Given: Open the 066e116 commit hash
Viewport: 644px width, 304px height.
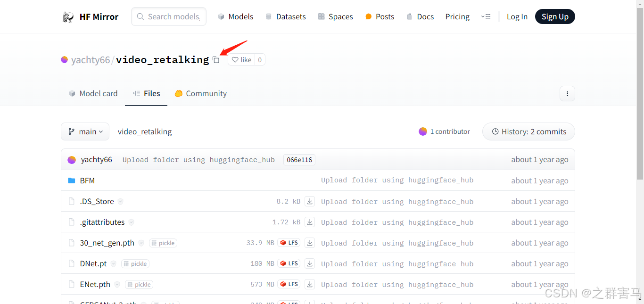Looking at the screenshot, I should [299, 160].
